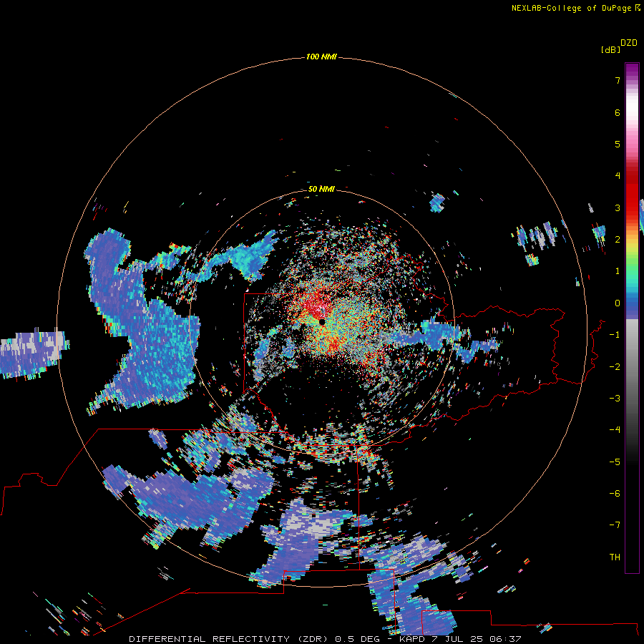Click the black radar site dot at center

click(322, 322)
